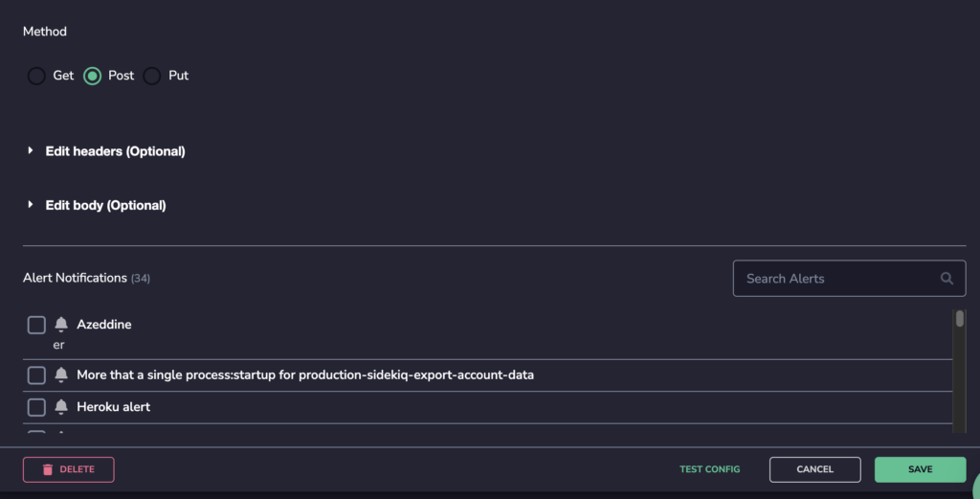The image size is (980, 499).
Task: Click the Test Config link
Action: coord(709,469)
